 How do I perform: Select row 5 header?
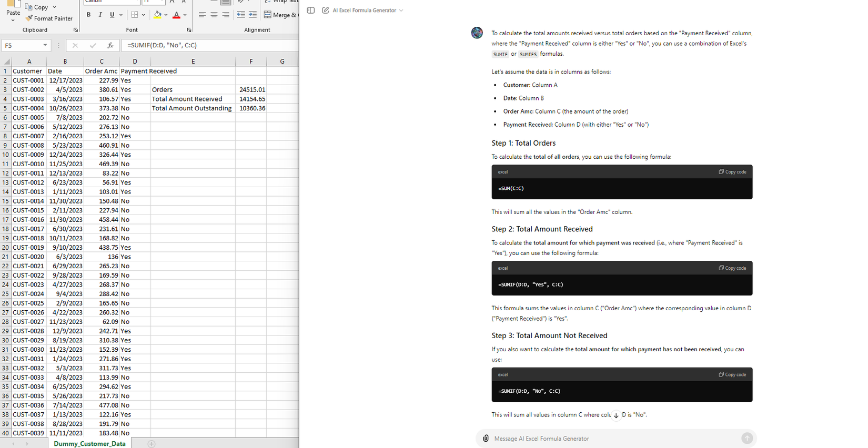point(5,108)
